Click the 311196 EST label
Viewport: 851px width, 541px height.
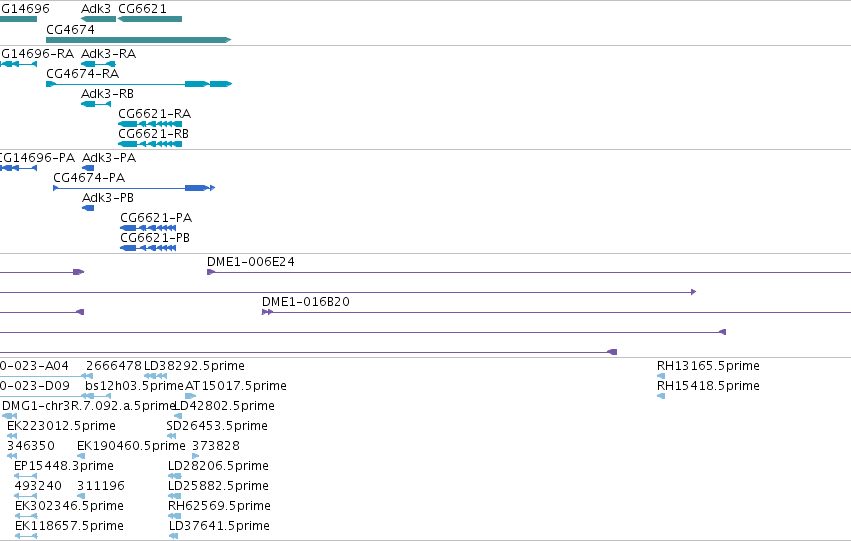pyautogui.click(x=101, y=486)
